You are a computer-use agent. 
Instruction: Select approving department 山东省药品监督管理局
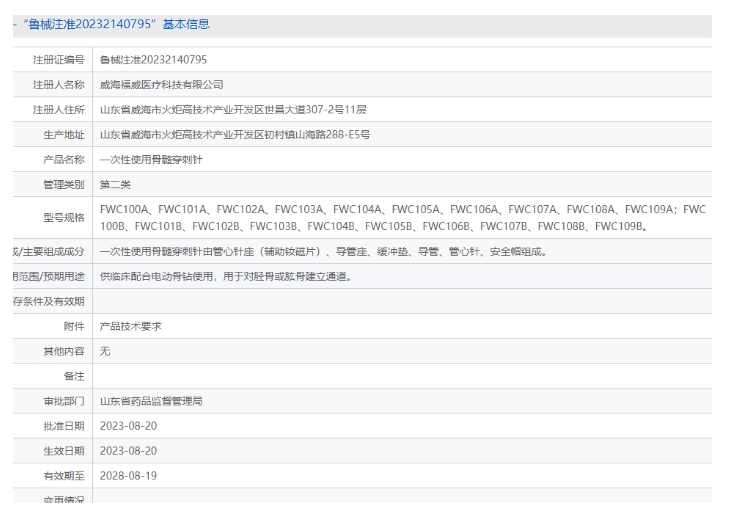tap(151, 401)
